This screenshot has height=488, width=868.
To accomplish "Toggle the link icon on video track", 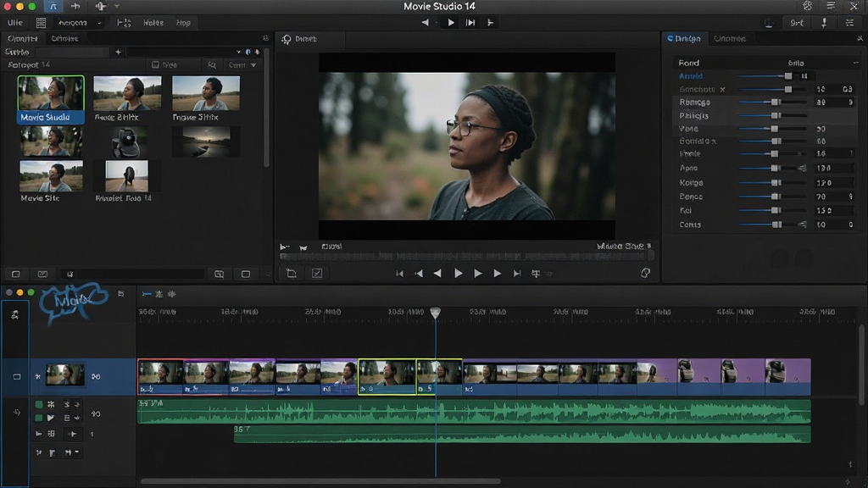I will 96,376.
